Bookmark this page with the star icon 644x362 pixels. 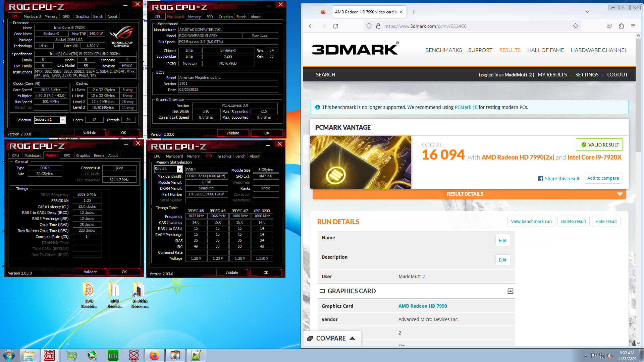576,26
